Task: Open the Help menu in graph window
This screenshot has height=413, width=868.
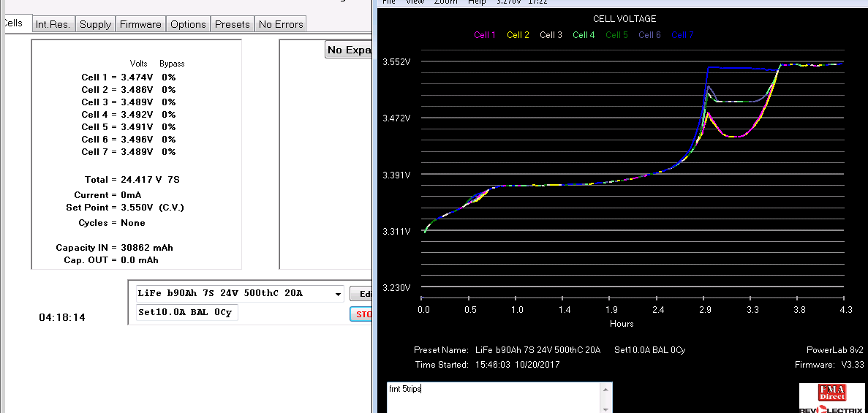Action: tap(477, 2)
